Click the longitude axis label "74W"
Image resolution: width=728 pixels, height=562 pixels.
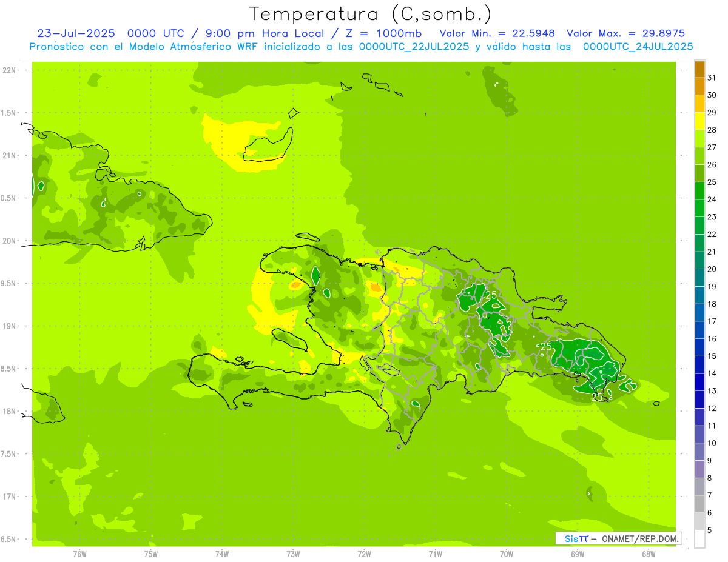click(221, 554)
